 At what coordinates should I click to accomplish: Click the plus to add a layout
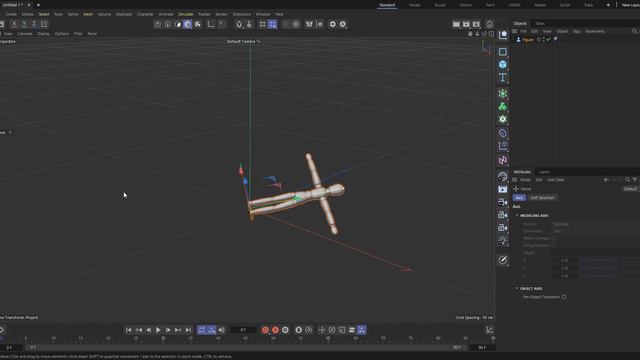click(608, 5)
